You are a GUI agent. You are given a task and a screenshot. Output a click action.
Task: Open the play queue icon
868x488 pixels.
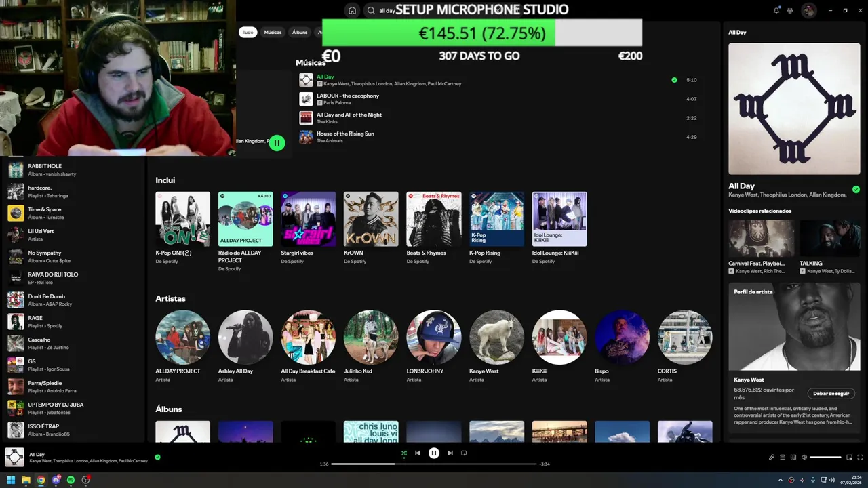(782, 457)
